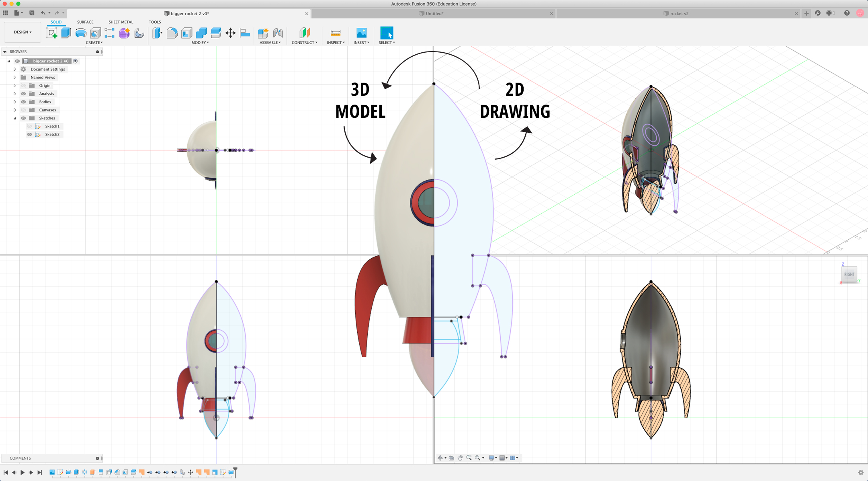Screen dimensions: 868x481
Task: Click the Measure icon above Inspect
Action: click(x=336, y=33)
